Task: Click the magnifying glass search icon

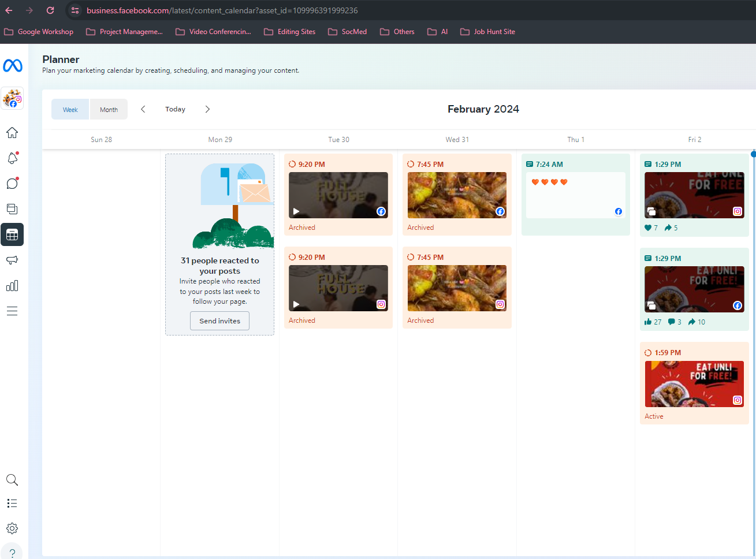Action: pyautogui.click(x=12, y=480)
